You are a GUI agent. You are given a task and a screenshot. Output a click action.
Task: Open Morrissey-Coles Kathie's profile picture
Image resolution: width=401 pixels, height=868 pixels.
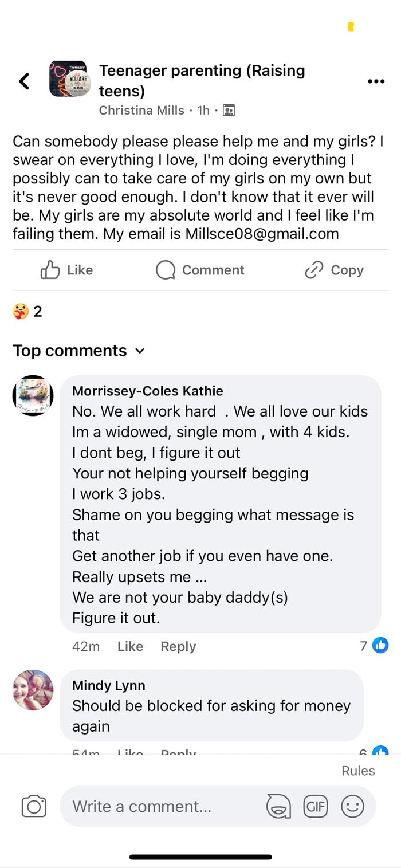pos(33,395)
